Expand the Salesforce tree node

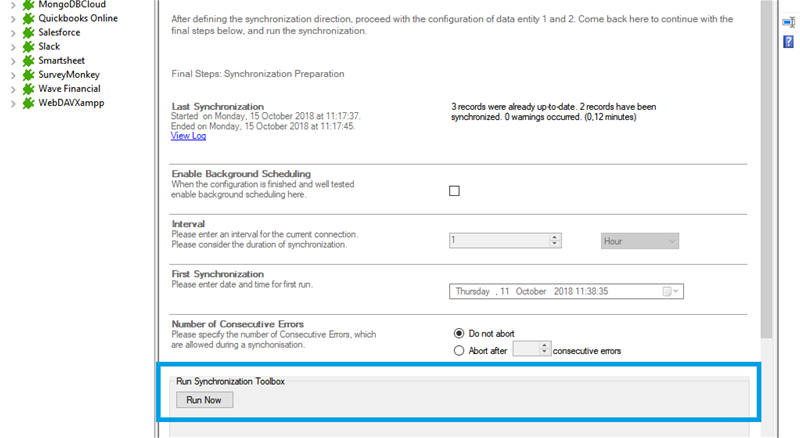click(x=12, y=33)
